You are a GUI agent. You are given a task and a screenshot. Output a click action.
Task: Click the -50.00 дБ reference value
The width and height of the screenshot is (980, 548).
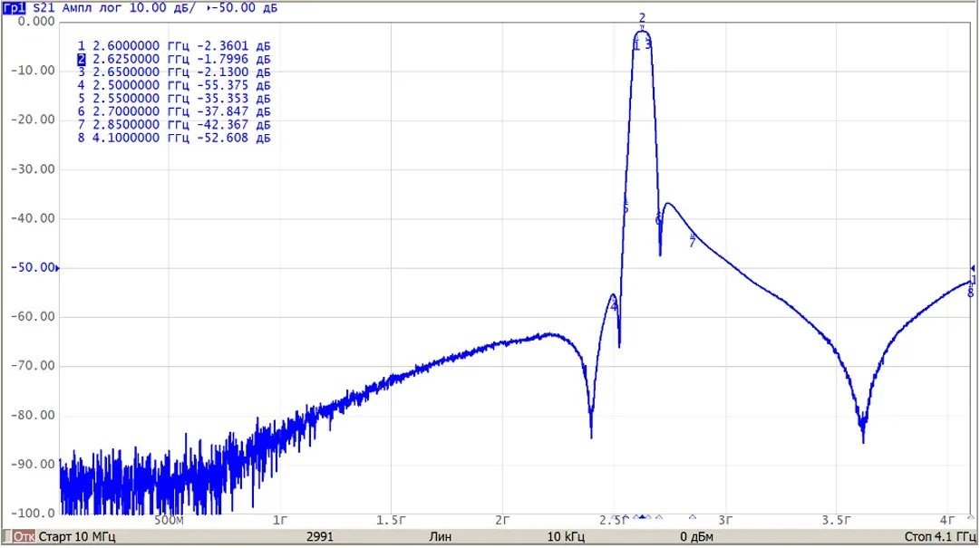[246, 7]
